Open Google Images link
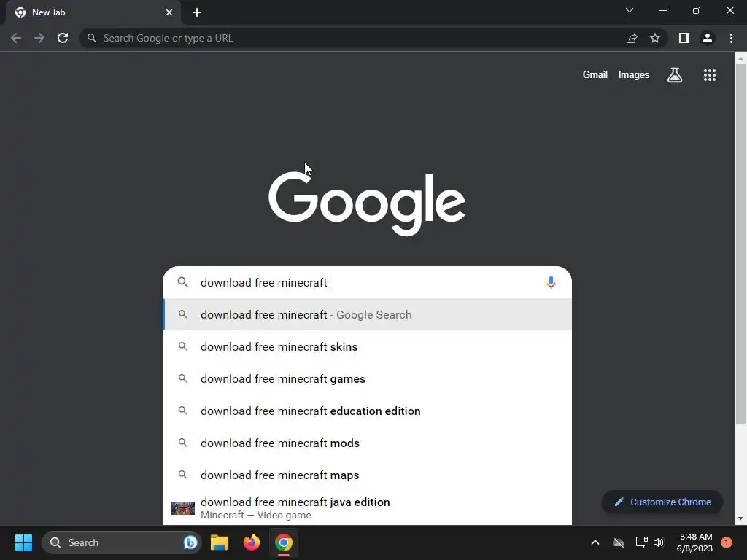 point(634,75)
